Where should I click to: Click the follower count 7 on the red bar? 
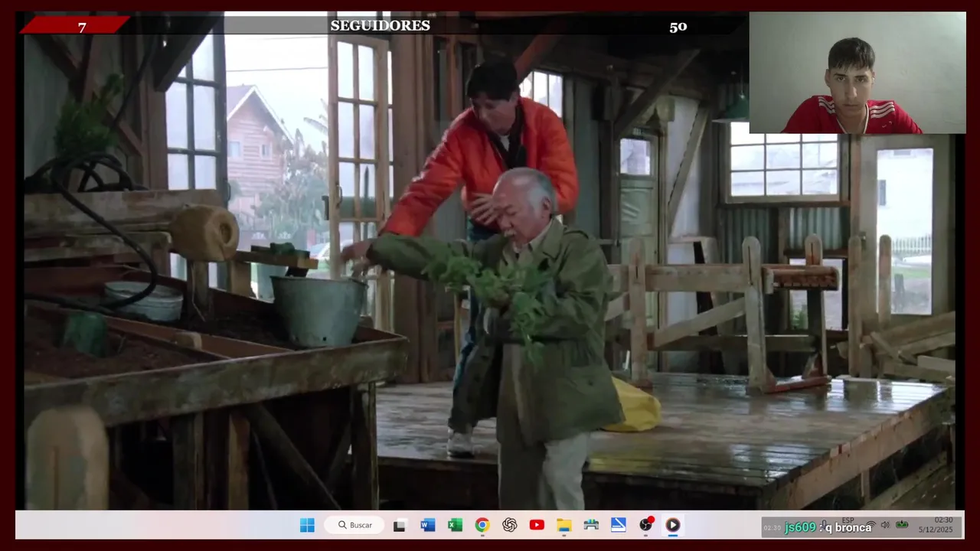click(x=82, y=28)
